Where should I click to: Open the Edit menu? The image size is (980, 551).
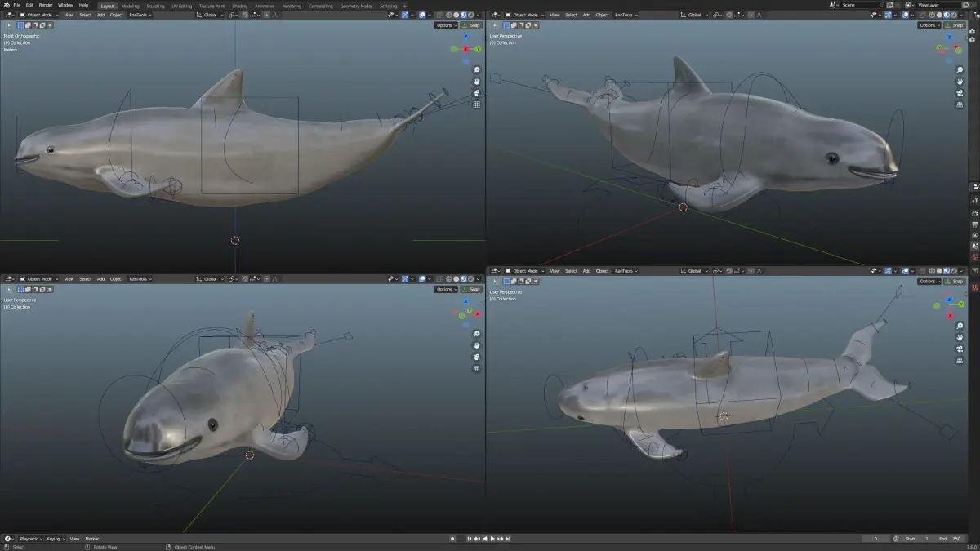tap(29, 5)
